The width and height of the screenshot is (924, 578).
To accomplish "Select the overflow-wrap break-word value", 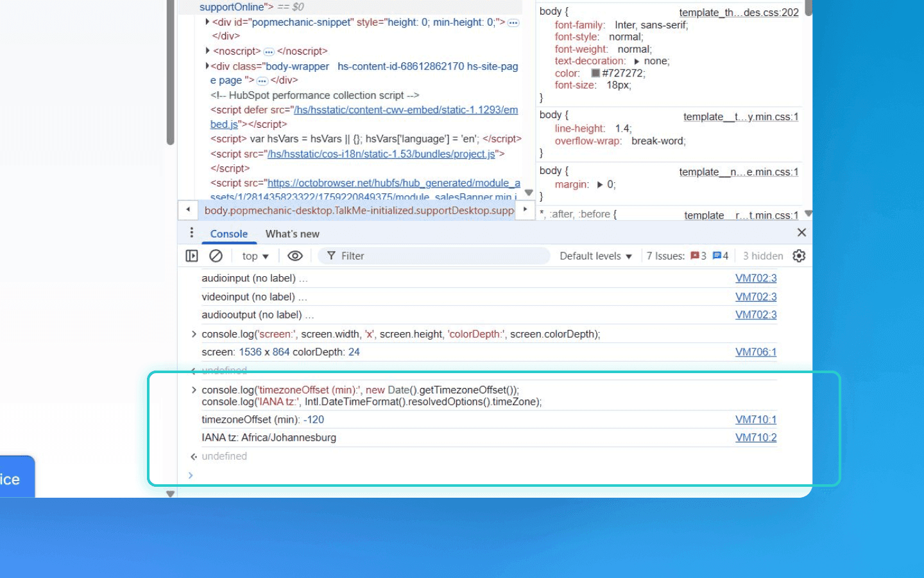I will click(x=658, y=141).
